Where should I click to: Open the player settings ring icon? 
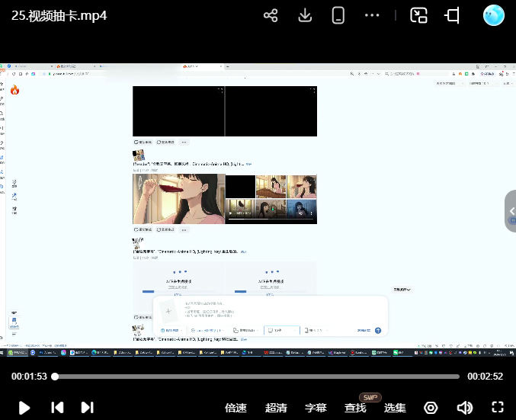click(x=431, y=408)
